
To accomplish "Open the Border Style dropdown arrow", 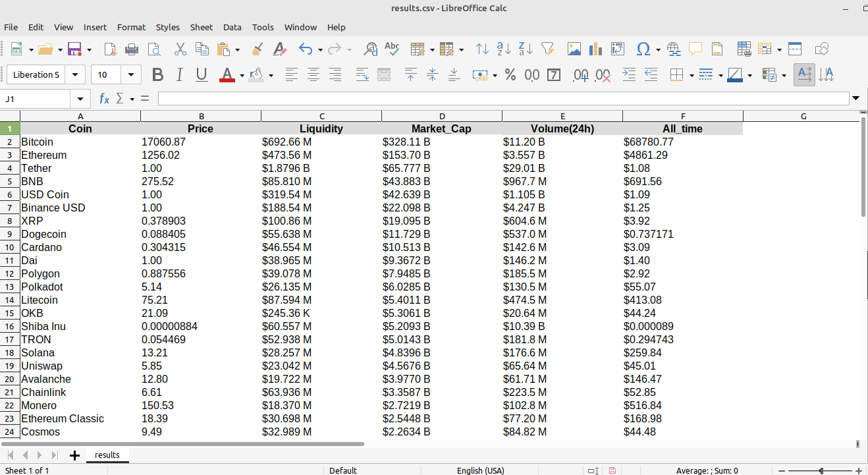I will tap(720, 75).
